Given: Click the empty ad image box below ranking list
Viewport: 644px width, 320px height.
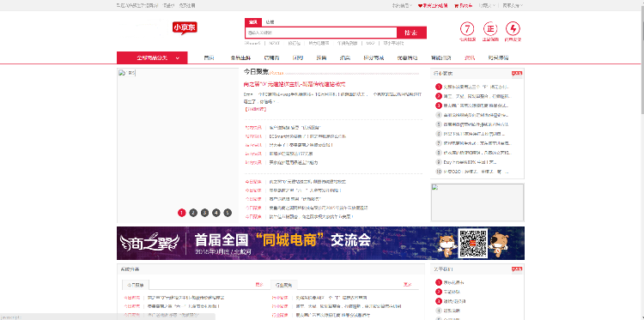Looking at the screenshot, I should [477, 202].
